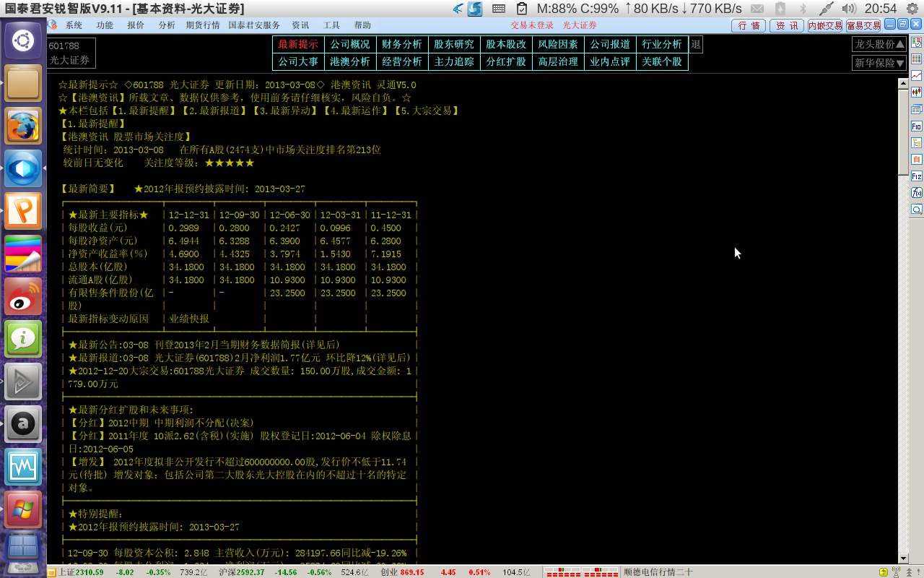The width and height of the screenshot is (924, 578).
Task: Click the blue bird icon in top panel
Action: pyautogui.click(x=458, y=9)
